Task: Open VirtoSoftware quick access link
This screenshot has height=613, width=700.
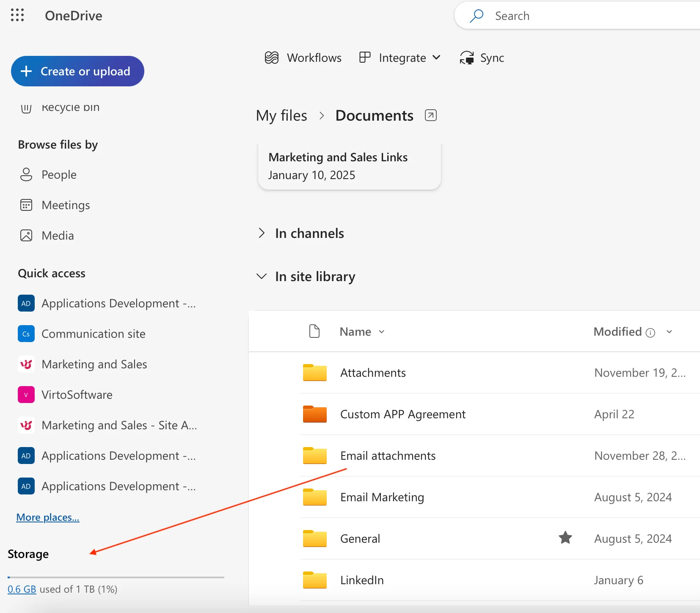Action: coord(77,395)
